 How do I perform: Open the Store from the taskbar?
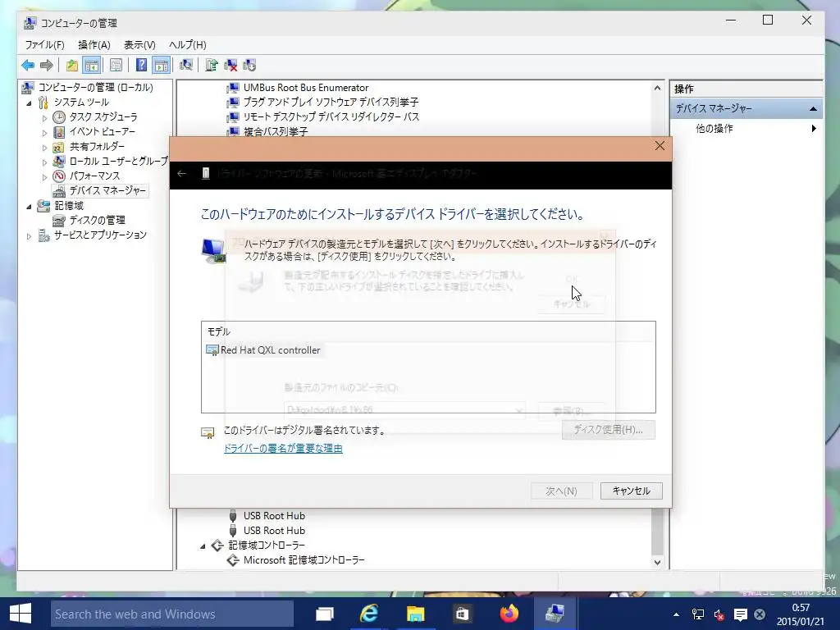(x=462, y=614)
